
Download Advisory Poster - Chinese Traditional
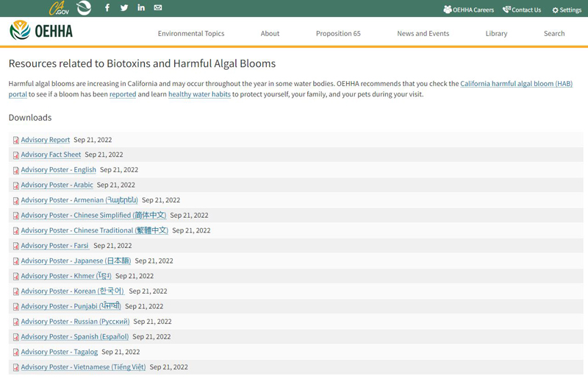[x=95, y=230]
